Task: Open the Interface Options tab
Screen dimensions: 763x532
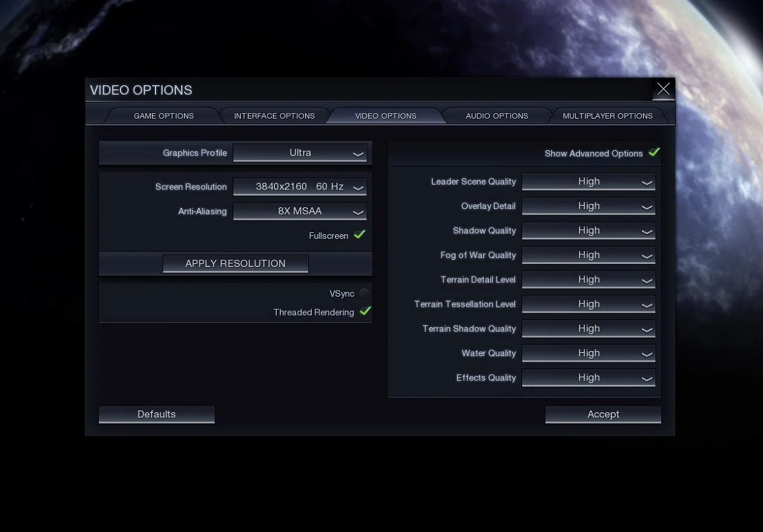Action: coord(274,116)
